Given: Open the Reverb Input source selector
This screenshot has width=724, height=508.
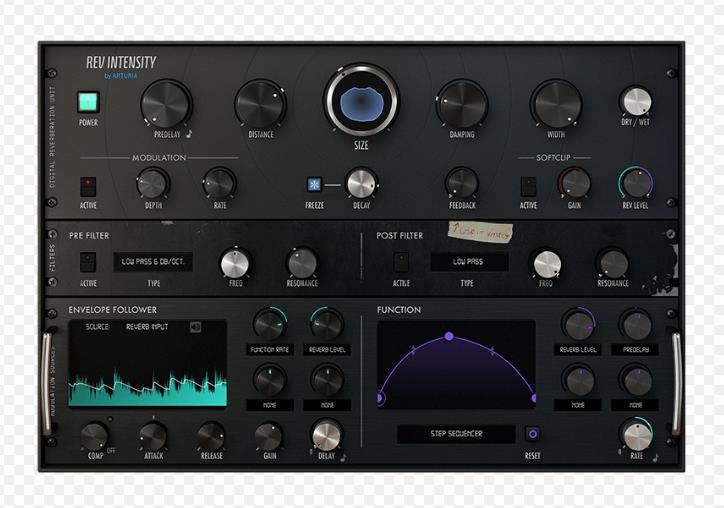Looking at the screenshot, I should [147, 327].
